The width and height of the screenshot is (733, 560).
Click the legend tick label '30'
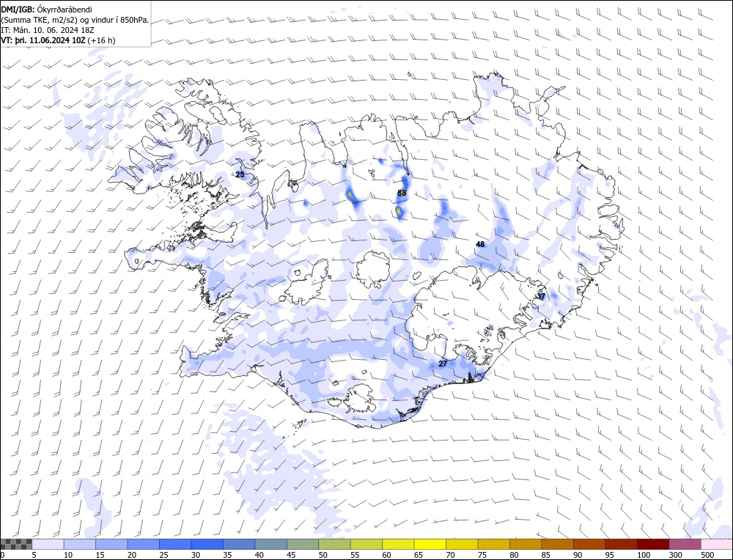click(196, 555)
